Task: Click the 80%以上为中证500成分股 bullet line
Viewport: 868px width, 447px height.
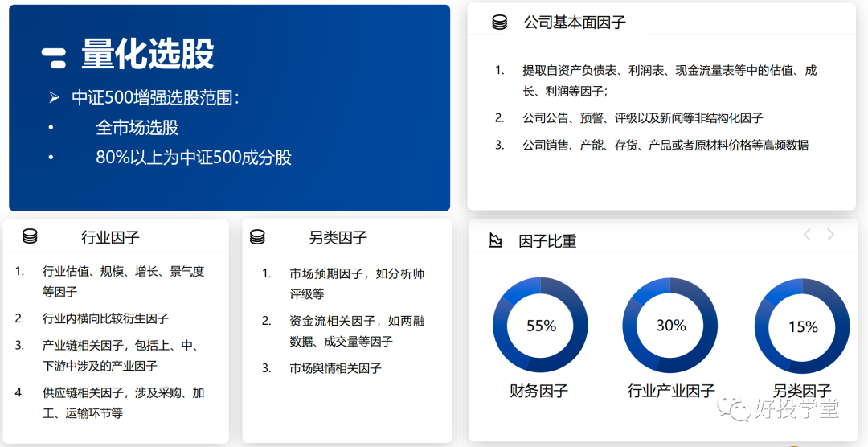Action: [x=193, y=157]
